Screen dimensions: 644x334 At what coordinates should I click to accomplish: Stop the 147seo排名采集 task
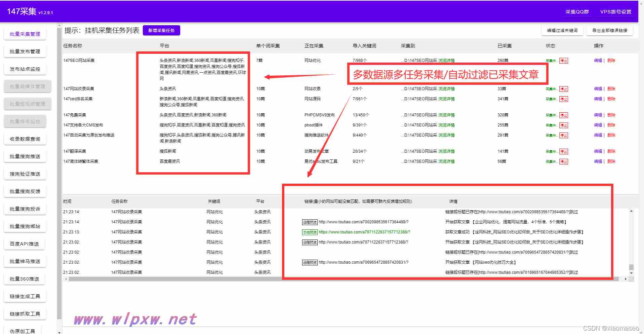[x=564, y=99]
